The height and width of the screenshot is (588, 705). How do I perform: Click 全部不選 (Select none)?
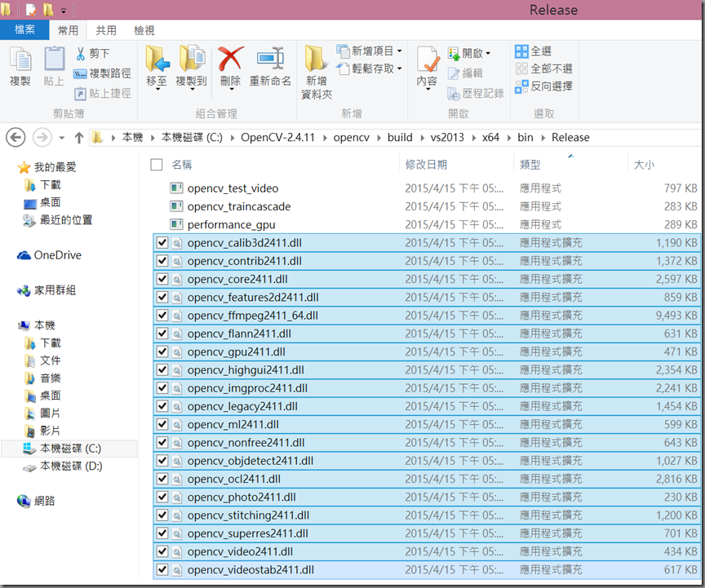click(x=544, y=69)
